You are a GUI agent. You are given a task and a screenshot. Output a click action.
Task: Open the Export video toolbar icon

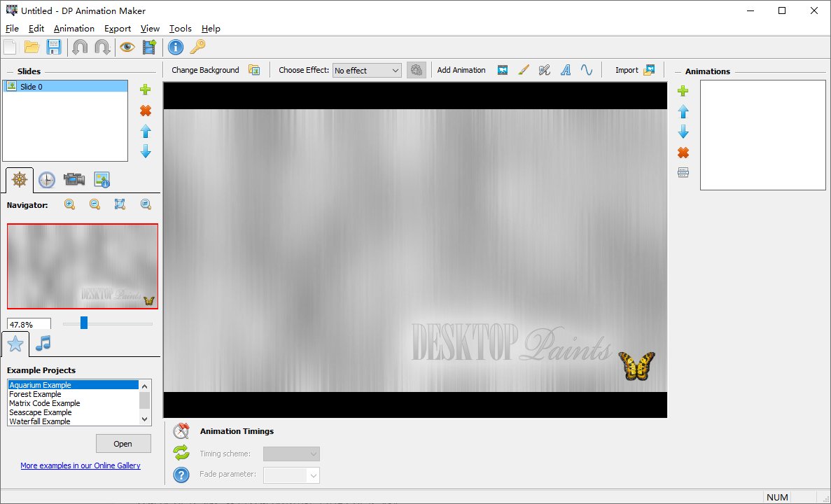(148, 47)
